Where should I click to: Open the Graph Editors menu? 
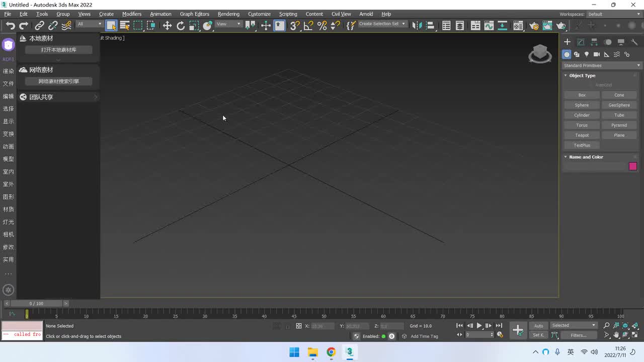coord(194,14)
